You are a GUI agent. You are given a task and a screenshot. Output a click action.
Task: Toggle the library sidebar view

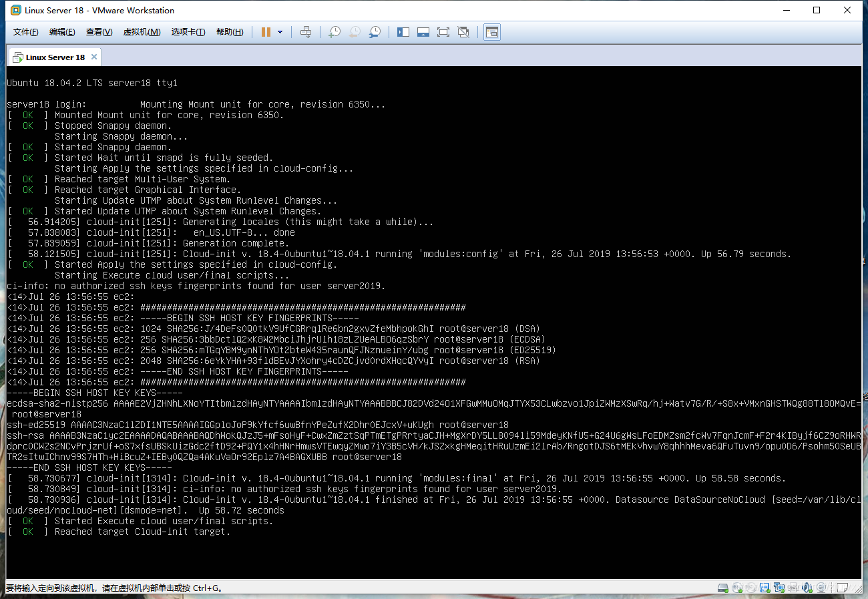[403, 32]
